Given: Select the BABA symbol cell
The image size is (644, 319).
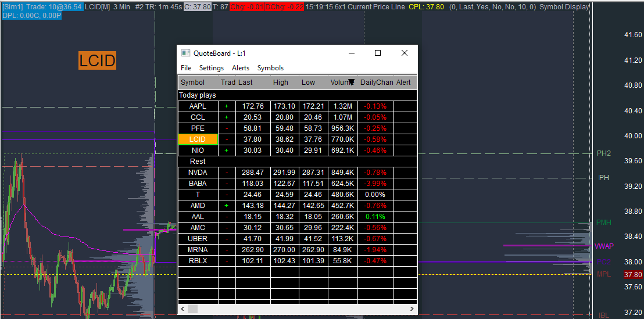Looking at the screenshot, I should pyautogui.click(x=198, y=184).
